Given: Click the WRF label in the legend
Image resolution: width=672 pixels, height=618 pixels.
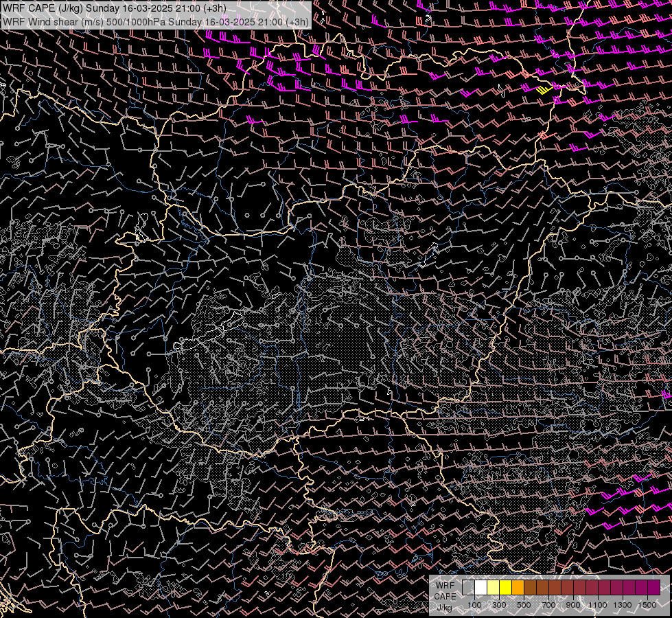Looking at the screenshot, I should click(x=445, y=586).
